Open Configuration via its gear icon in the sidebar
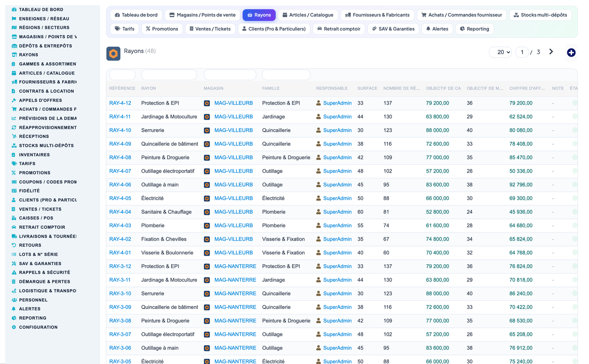The image size is (589, 364). coord(14,327)
